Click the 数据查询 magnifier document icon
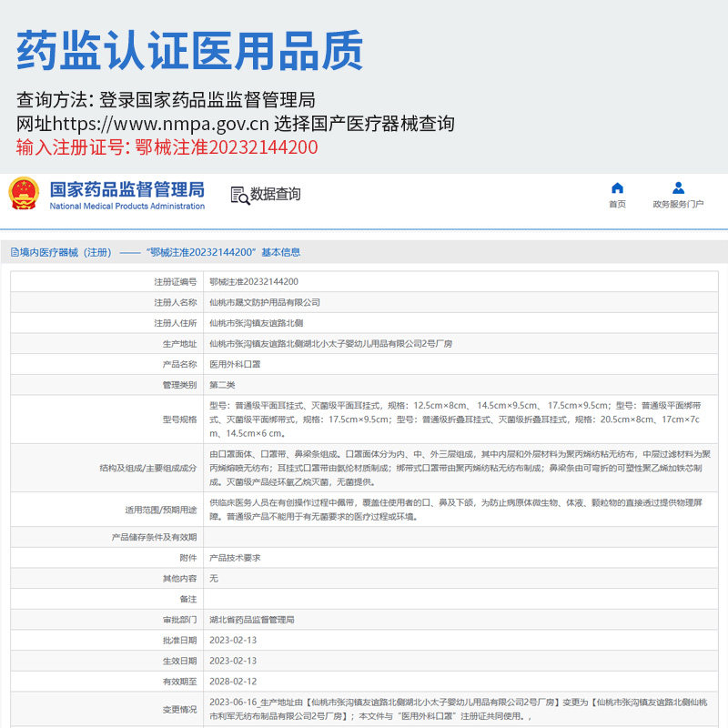The width and height of the screenshot is (728, 728). click(240, 196)
